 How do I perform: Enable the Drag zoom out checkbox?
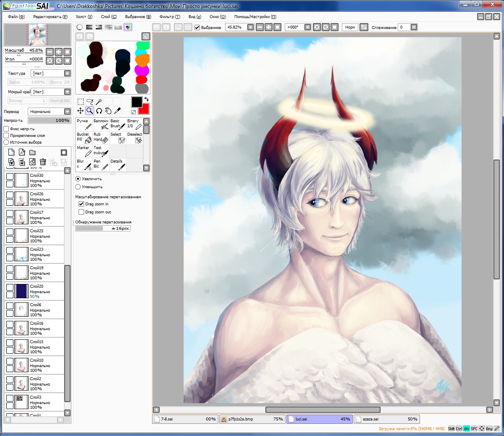(x=81, y=212)
